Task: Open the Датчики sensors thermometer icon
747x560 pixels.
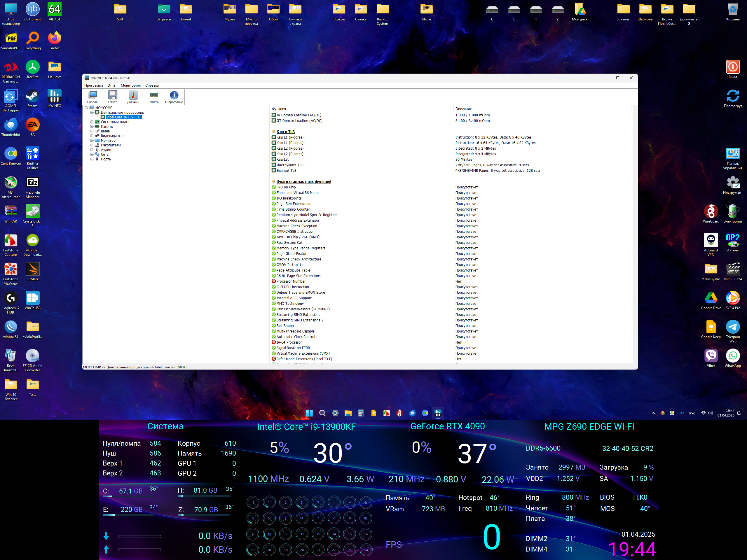Action: pyautogui.click(x=133, y=97)
